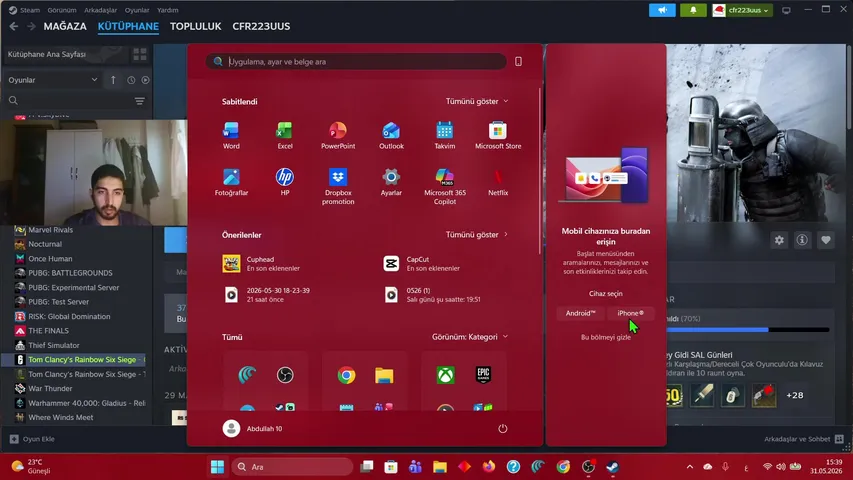This screenshot has height=480, width=853.
Task: Open Abdullah 10 user account
Action: (x=252, y=428)
